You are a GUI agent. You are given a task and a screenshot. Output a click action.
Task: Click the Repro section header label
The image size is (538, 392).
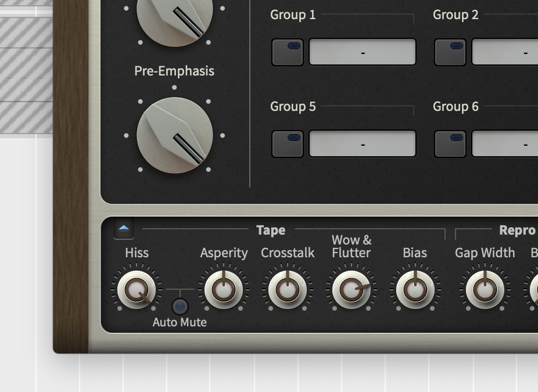click(517, 230)
